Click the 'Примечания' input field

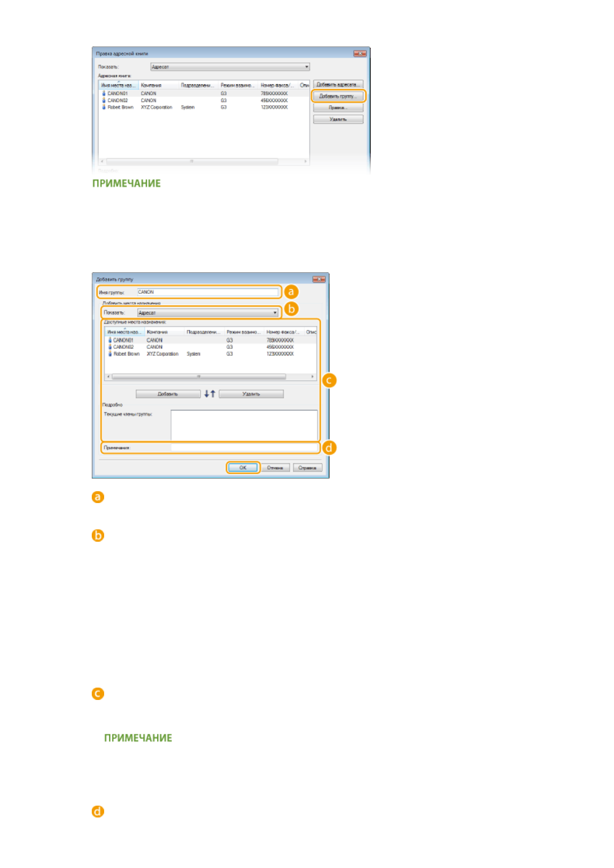pos(244,447)
